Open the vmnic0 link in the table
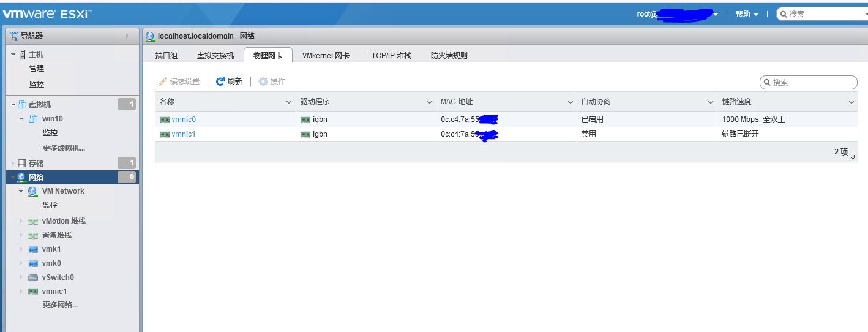The image size is (868, 332). pyautogui.click(x=184, y=119)
